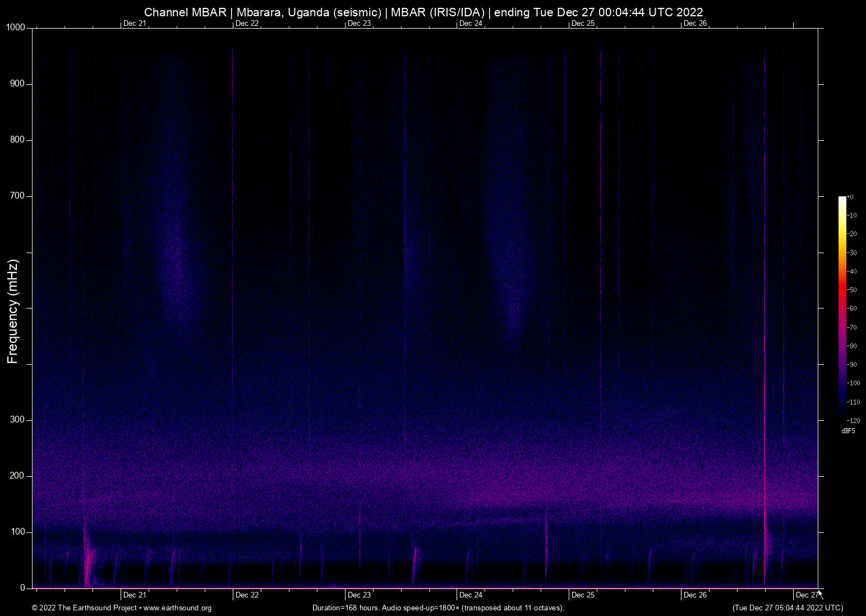Click the -60 mark on color scale
The image size is (866, 616).
[852, 308]
